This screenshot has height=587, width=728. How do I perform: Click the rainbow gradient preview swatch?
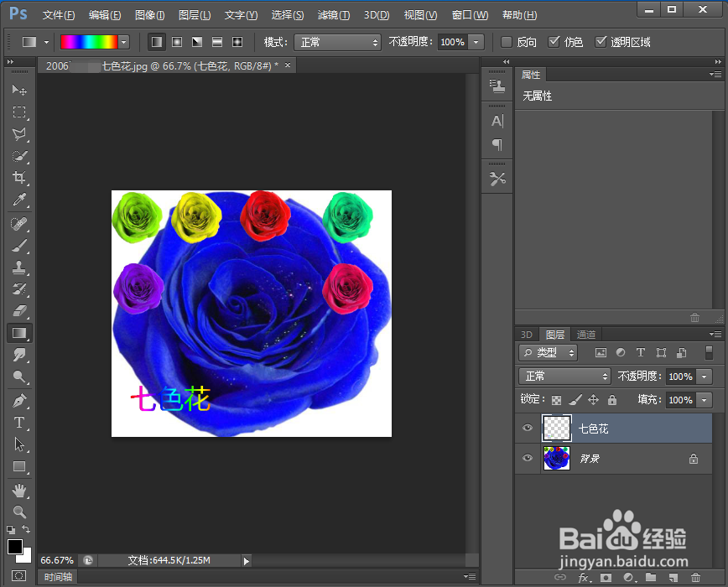[x=89, y=42]
